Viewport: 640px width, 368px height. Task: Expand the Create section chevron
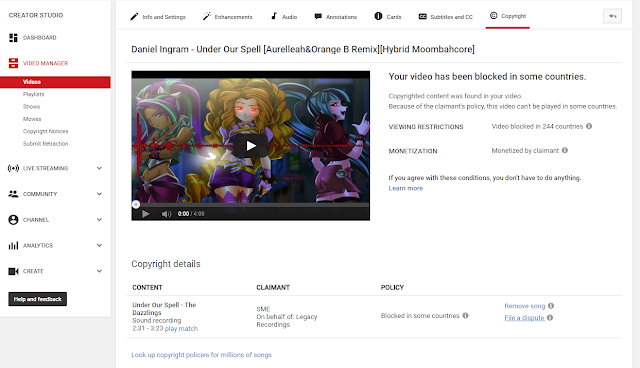pos(99,271)
